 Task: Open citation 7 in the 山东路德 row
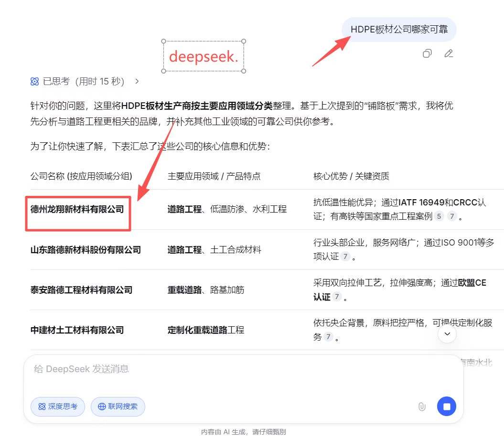click(345, 257)
